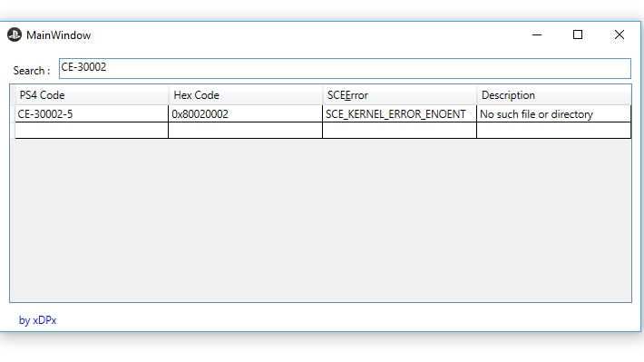
Task: Sort by the PS4 Code column header
Action: point(92,95)
